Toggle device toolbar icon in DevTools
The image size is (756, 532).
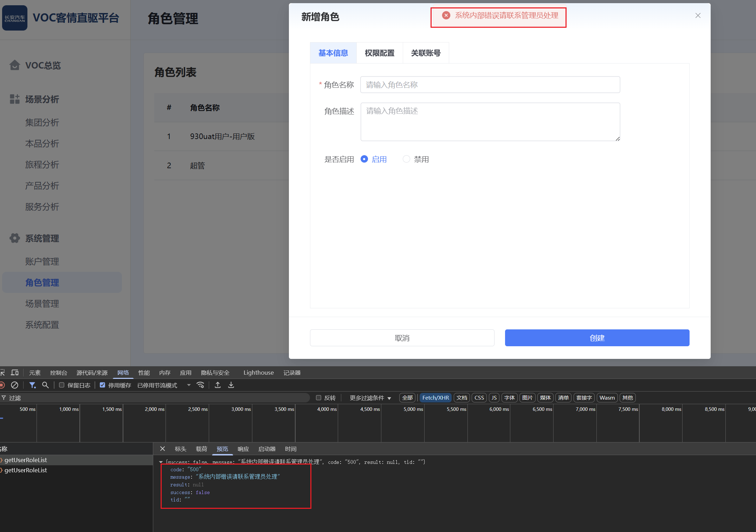[x=15, y=373]
